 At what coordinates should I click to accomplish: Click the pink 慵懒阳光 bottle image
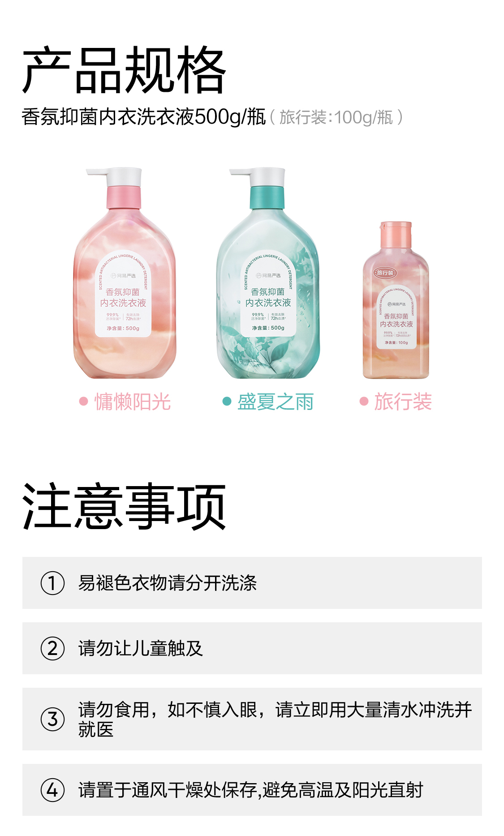(125, 273)
